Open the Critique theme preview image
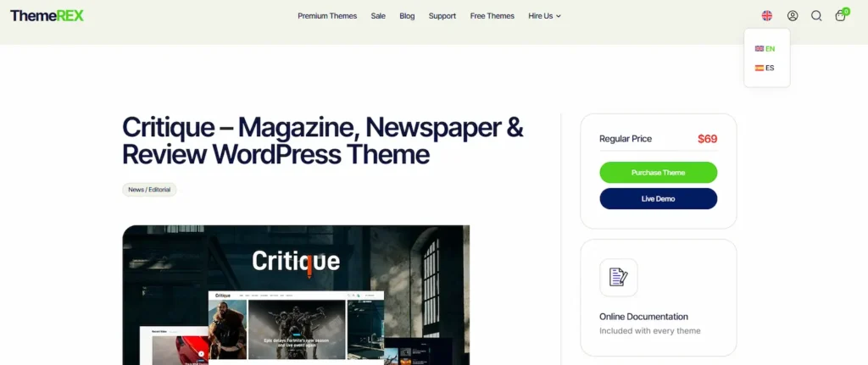Viewport: 868px width, 365px height. [296, 295]
